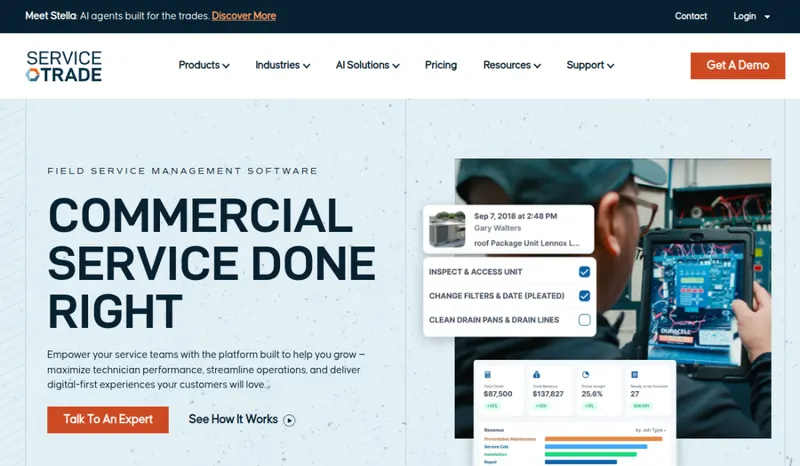
Task: Select Support in navigation
Action: 585,65
